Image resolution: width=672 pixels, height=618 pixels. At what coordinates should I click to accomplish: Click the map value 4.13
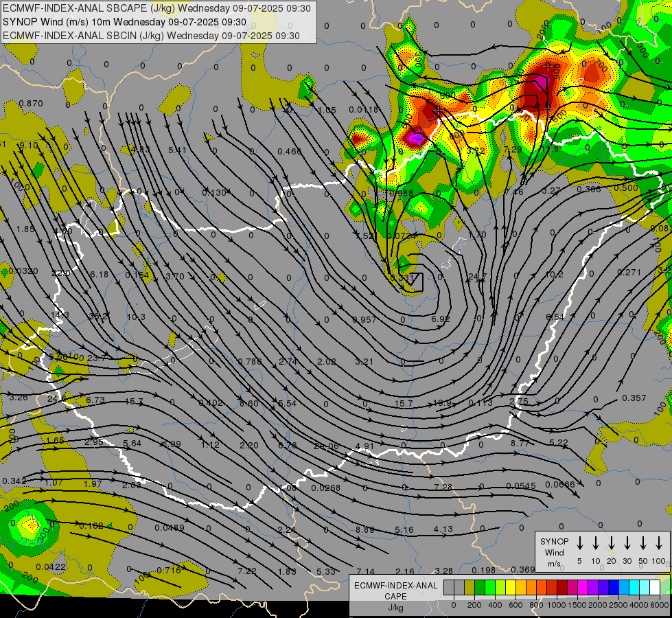(443, 529)
